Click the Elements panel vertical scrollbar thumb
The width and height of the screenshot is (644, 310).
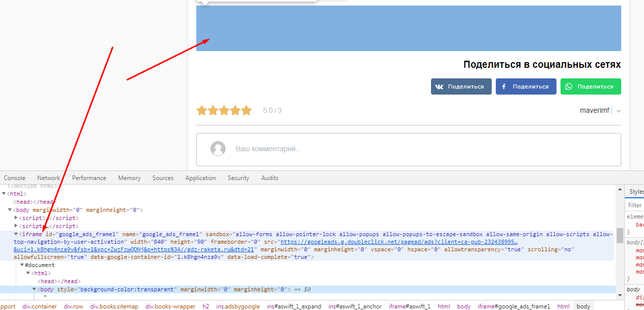click(x=619, y=235)
